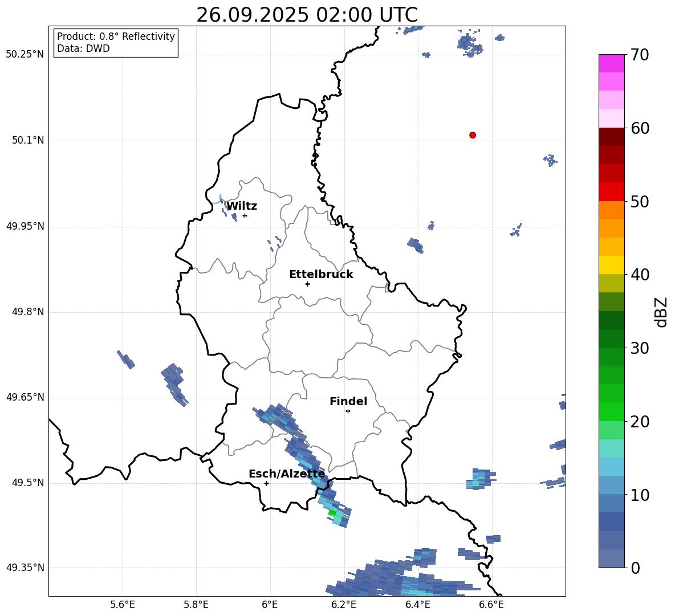Click the 40 tick on the colorbar
Image resolution: width=675 pixels, height=616 pixels.
[x=640, y=275]
